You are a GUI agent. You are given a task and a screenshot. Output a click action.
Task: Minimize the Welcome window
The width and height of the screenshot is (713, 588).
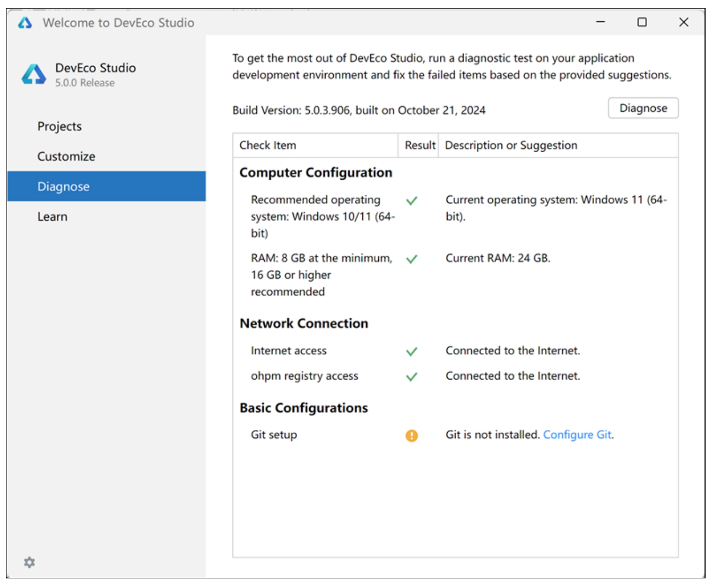601,22
